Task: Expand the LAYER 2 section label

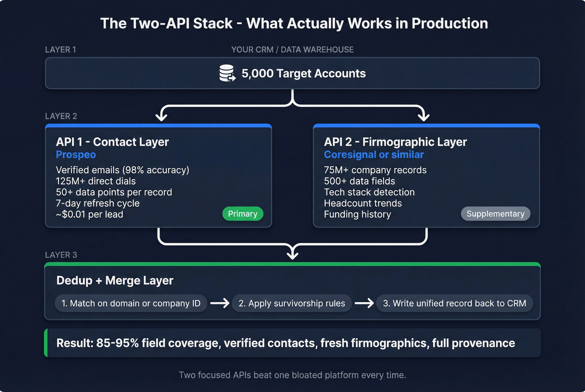Action: [x=61, y=116]
